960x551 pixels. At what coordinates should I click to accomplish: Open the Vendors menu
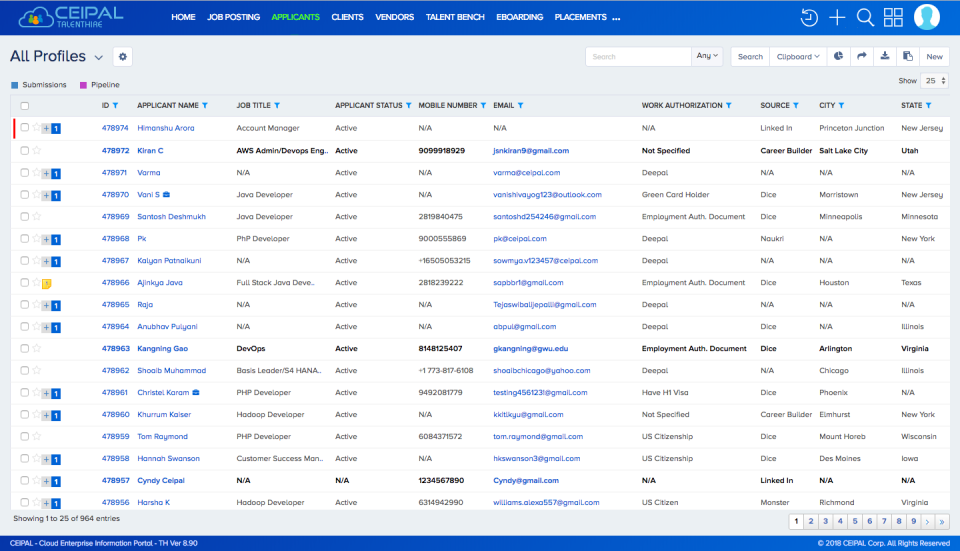(394, 17)
